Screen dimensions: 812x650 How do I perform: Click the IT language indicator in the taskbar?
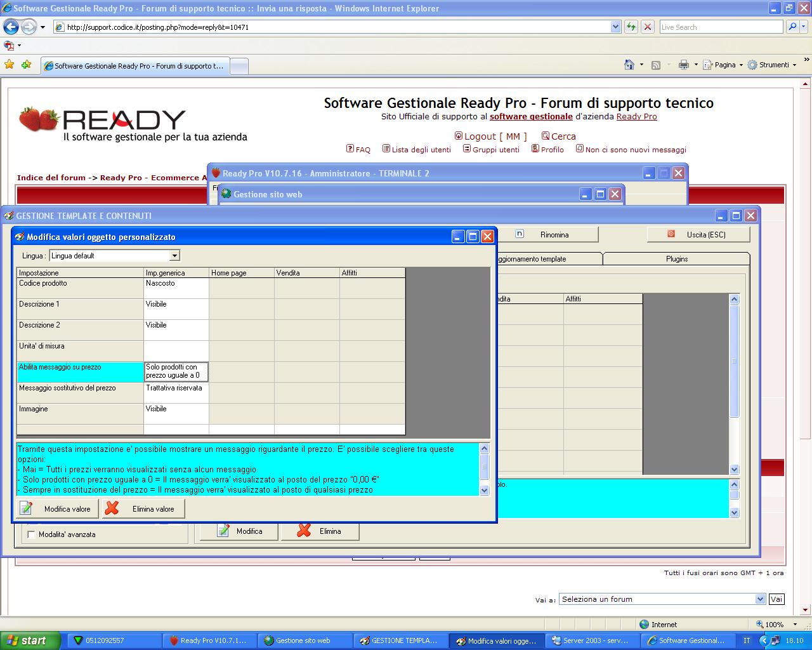(747, 640)
